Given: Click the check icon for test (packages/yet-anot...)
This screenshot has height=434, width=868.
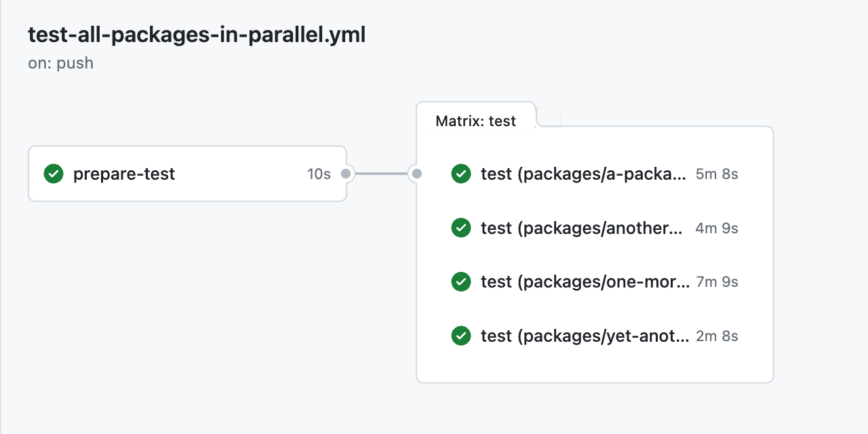Looking at the screenshot, I should click(x=461, y=336).
